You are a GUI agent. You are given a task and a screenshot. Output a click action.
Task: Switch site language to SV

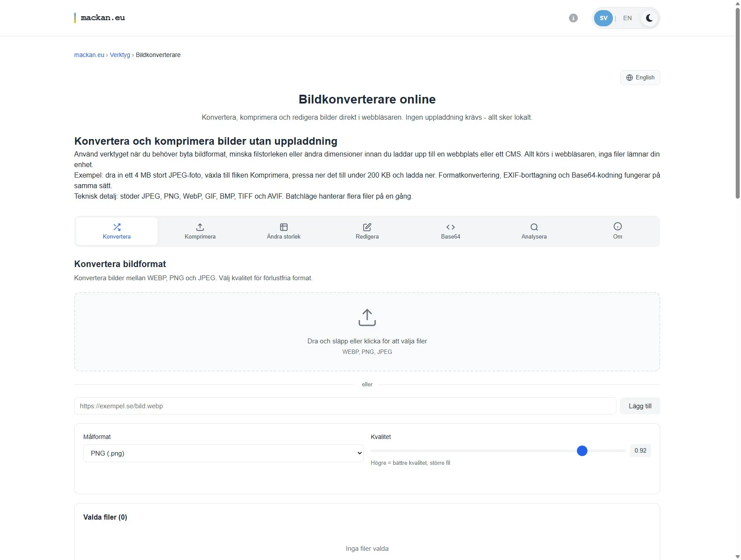(x=603, y=18)
